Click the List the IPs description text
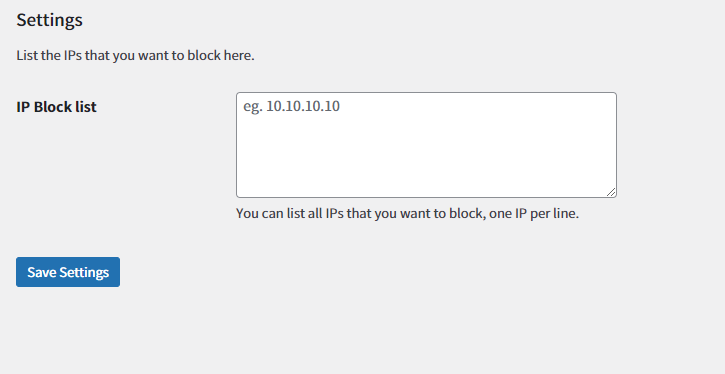Image resolution: width=725 pixels, height=374 pixels. tap(135, 55)
